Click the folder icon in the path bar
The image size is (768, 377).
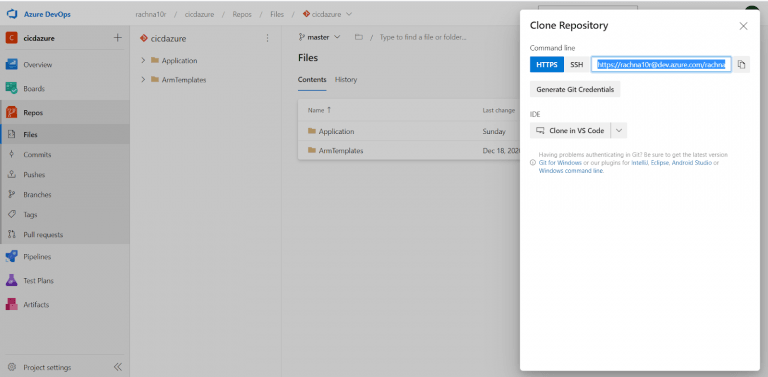click(359, 37)
